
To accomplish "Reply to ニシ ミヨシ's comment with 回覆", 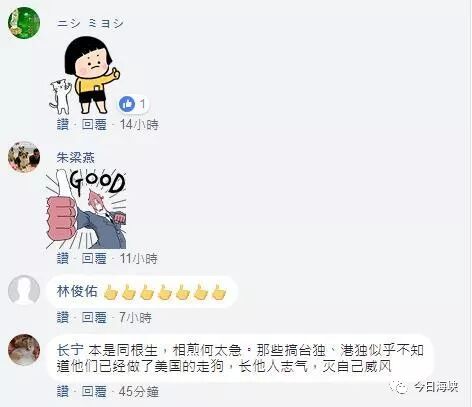I will point(94,125).
